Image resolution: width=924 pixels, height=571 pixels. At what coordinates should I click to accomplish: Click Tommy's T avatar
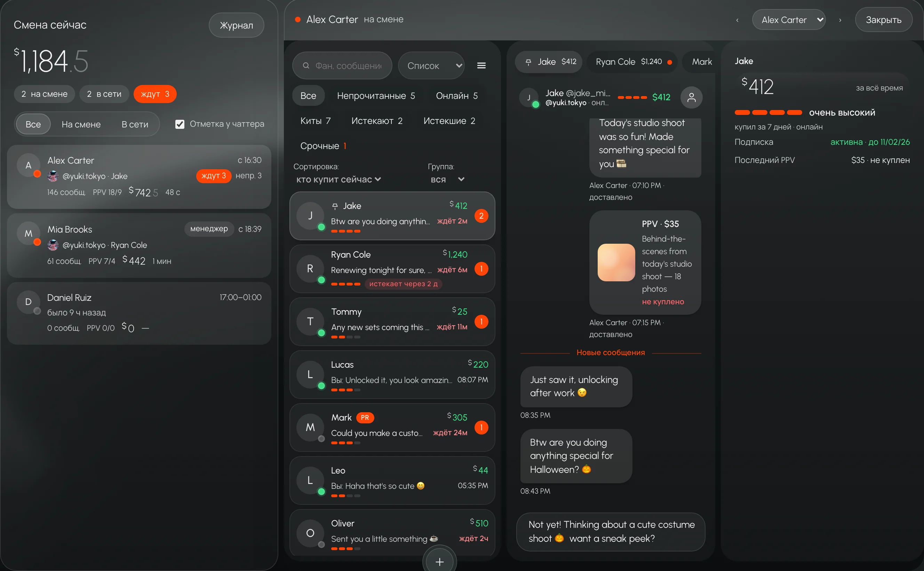[310, 321]
